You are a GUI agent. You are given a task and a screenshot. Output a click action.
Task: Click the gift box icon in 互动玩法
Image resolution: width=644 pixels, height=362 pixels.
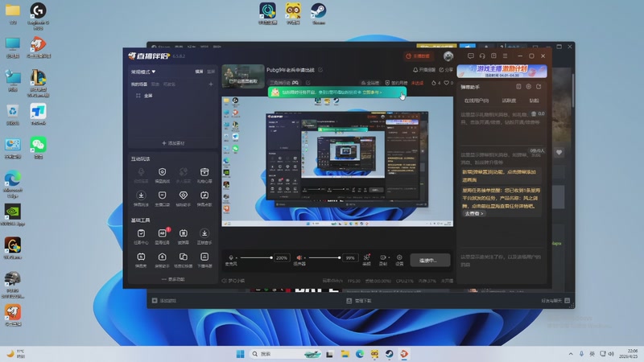204,172
